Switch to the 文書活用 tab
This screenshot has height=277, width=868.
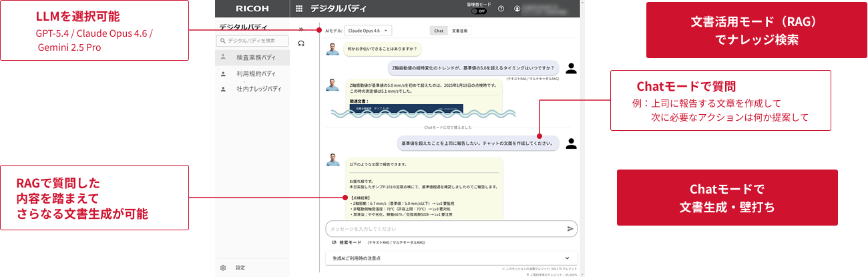tap(459, 31)
